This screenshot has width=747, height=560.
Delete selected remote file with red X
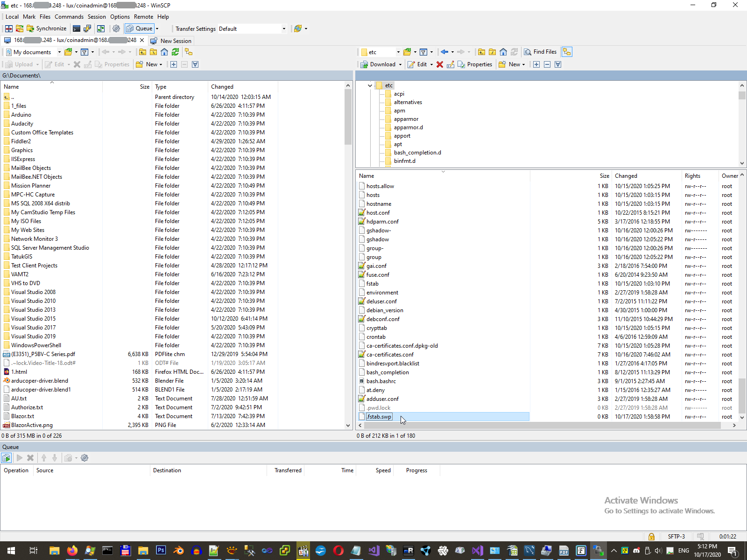coord(439,64)
